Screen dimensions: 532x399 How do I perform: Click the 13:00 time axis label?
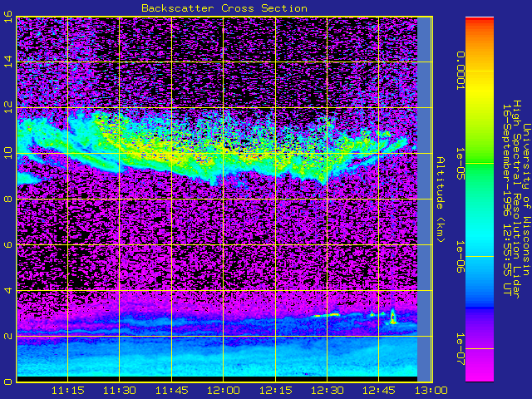click(431, 391)
